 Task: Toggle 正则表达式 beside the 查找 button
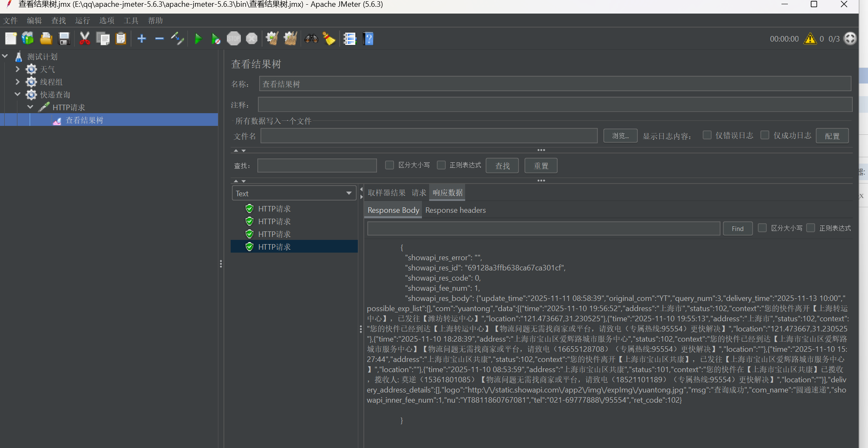(441, 165)
